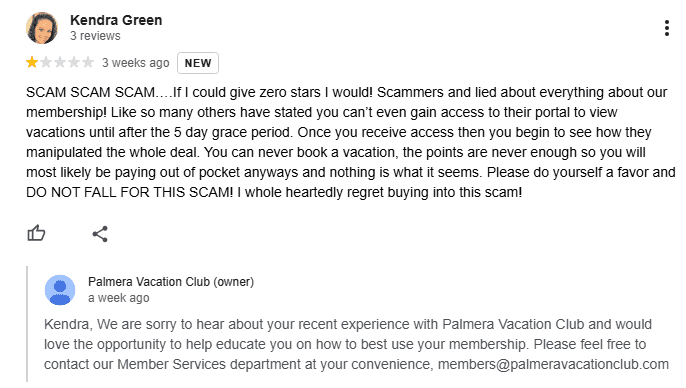Image resolution: width=686 pixels, height=388 pixels.
Task: Click the first gold rating star
Action: click(x=32, y=62)
